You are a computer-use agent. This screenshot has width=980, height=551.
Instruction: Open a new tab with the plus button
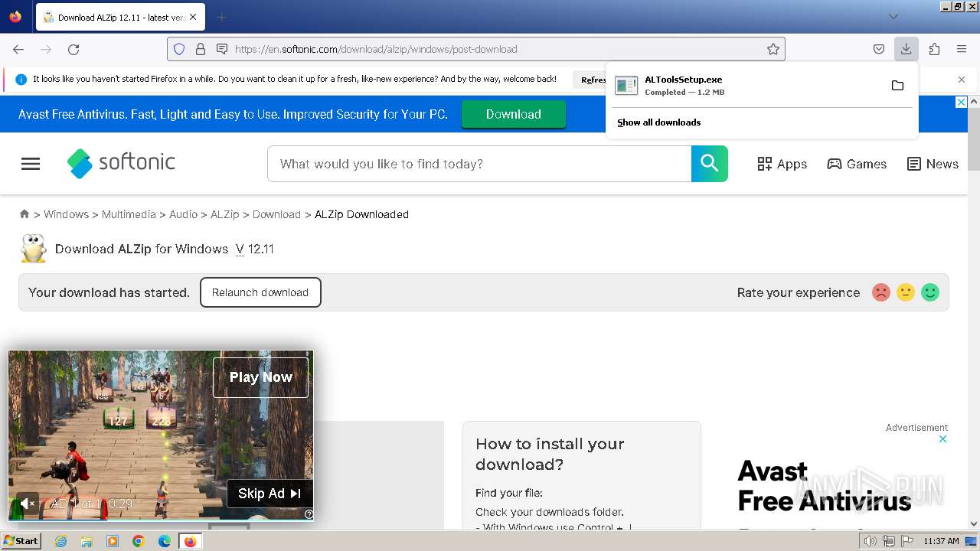(x=221, y=17)
